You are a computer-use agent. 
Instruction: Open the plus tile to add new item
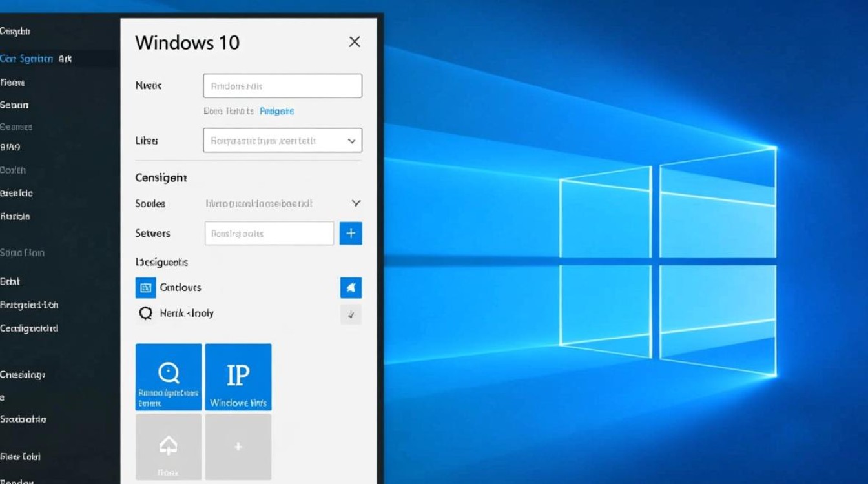point(238,447)
